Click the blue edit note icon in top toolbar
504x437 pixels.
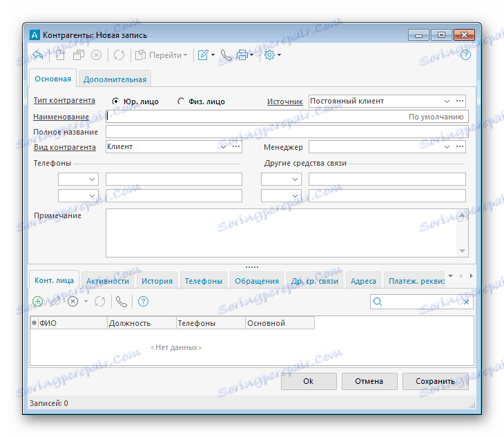pyautogui.click(x=203, y=55)
